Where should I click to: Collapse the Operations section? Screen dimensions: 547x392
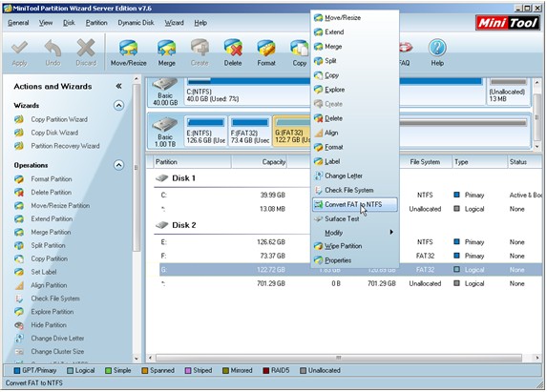pyautogui.click(x=118, y=165)
